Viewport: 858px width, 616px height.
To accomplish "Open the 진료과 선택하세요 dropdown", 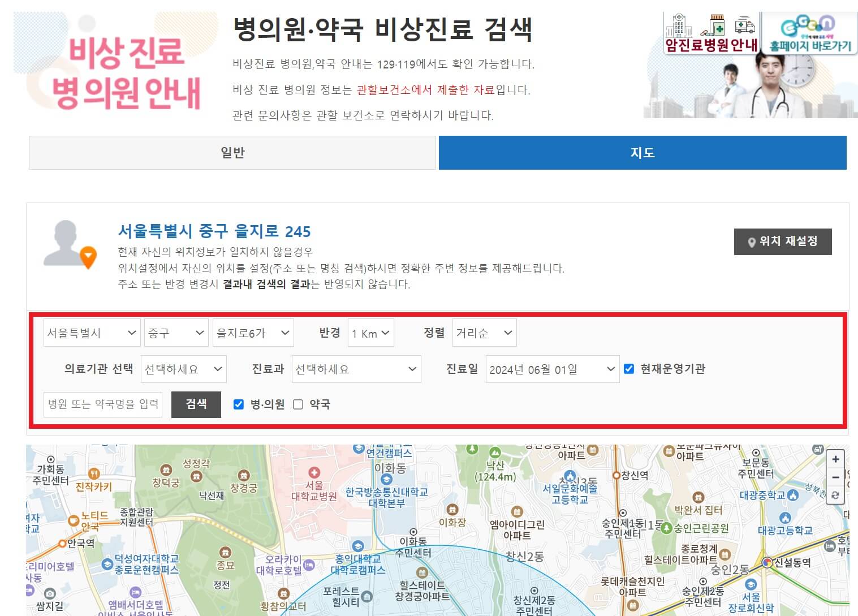I will pos(356,369).
